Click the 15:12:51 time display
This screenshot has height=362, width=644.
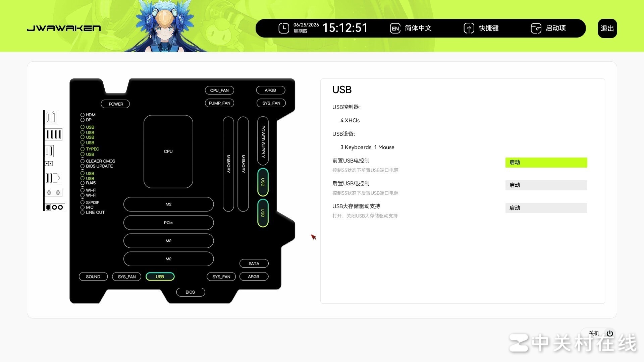(345, 28)
